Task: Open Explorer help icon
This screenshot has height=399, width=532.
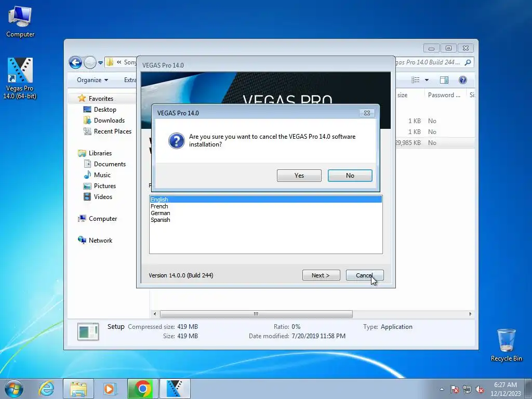Action: pos(463,80)
